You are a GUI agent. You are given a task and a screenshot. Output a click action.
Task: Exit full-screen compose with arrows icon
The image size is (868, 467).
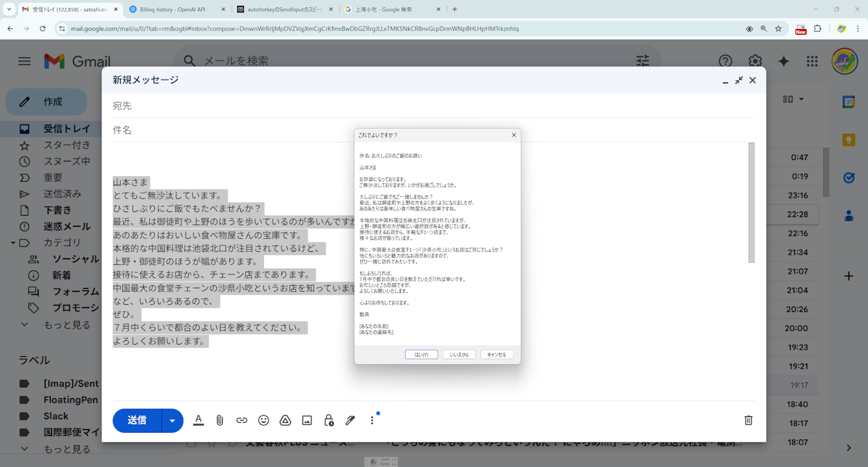click(x=739, y=80)
